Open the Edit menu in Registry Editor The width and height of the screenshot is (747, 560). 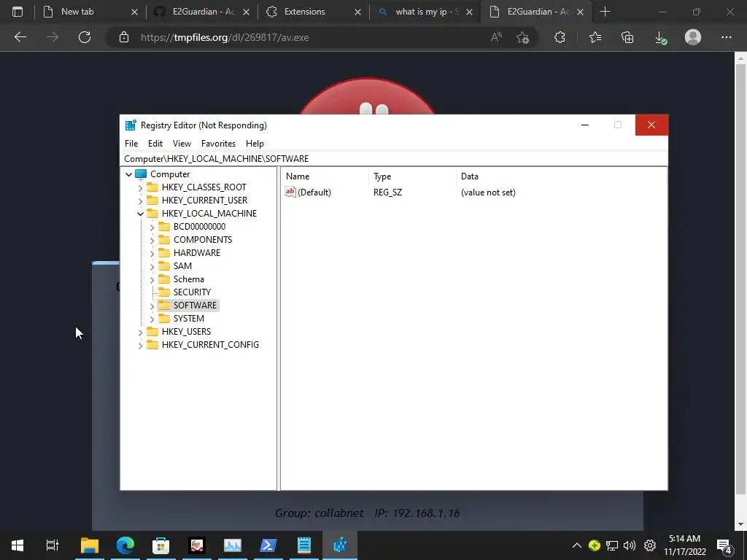click(155, 144)
